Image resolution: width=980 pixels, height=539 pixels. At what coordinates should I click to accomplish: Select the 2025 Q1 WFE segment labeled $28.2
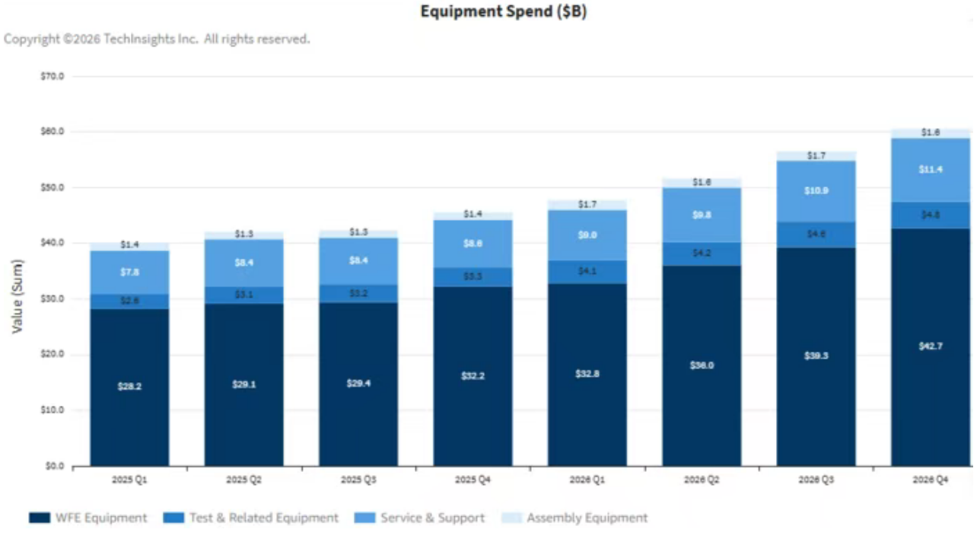pyautogui.click(x=129, y=388)
